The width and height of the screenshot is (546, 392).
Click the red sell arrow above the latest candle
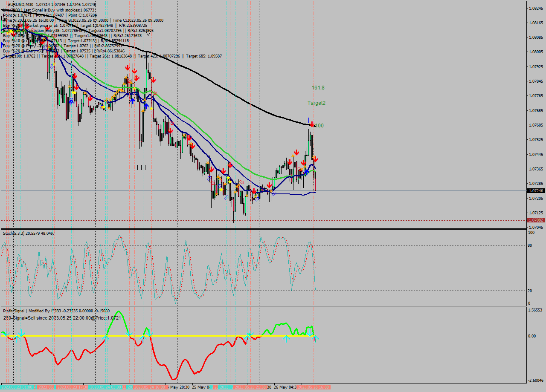tap(316, 159)
